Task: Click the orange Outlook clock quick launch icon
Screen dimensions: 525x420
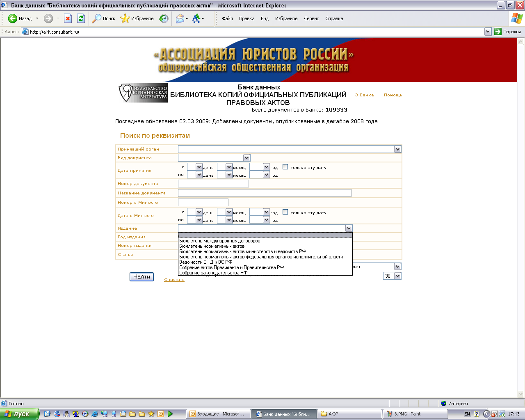Action: click(161, 414)
